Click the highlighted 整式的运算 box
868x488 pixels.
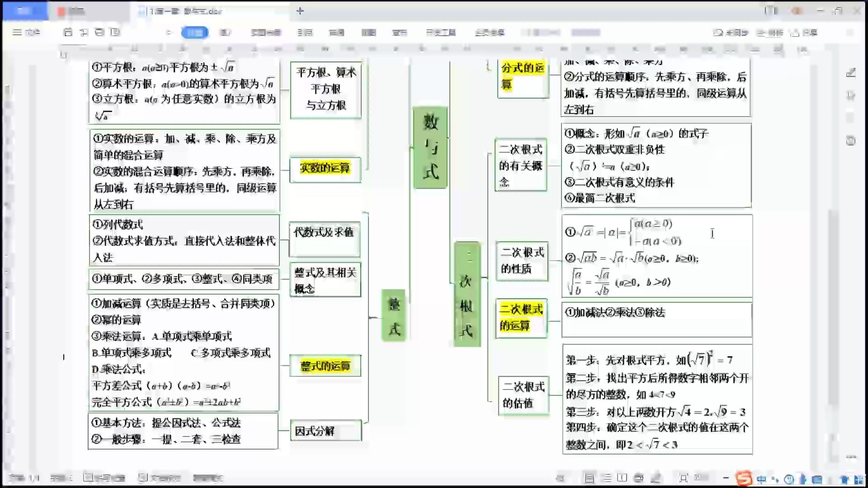tap(325, 366)
